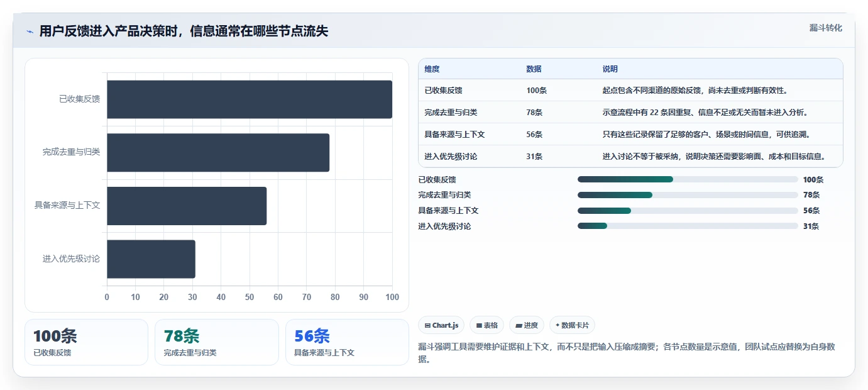Select the 表格 chip
The image size is (868, 390).
486,325
